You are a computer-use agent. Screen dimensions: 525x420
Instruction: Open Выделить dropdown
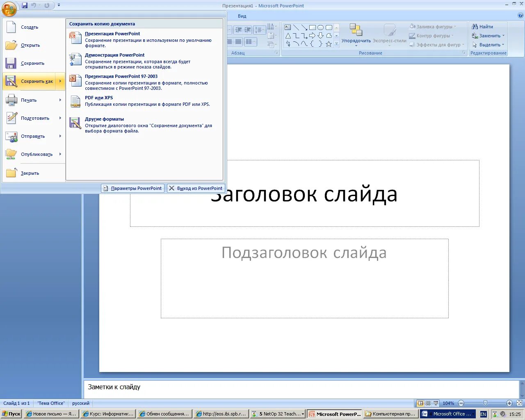(488, 45)
